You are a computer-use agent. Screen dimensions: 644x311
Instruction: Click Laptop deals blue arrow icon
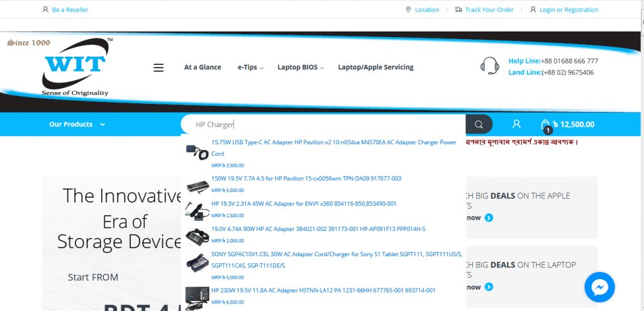(x=489, y=286)
